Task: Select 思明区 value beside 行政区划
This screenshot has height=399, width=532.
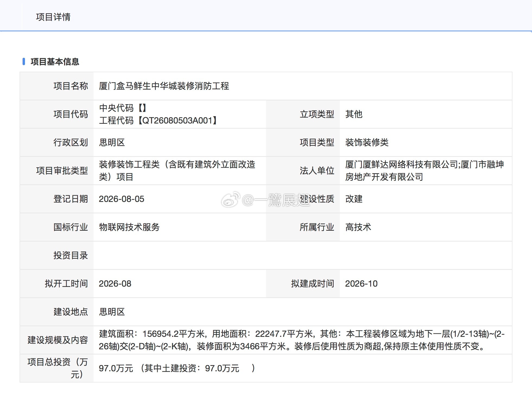Action: coord(112,142)
